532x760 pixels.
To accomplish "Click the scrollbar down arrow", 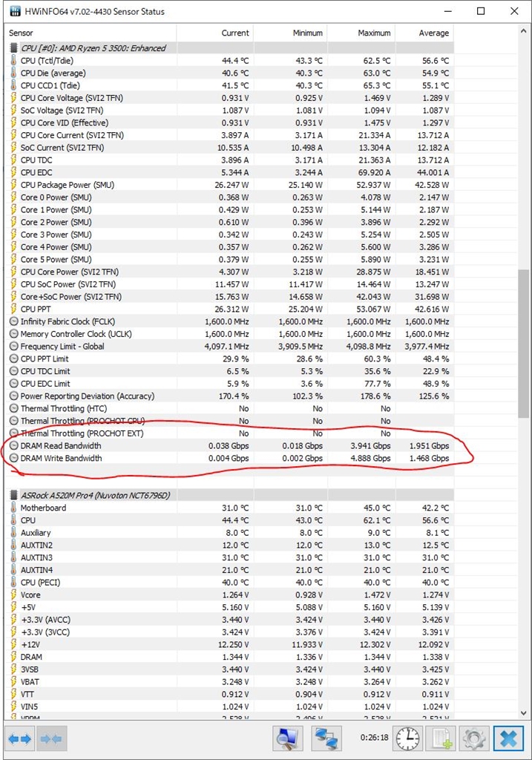I will pos(523,713).
